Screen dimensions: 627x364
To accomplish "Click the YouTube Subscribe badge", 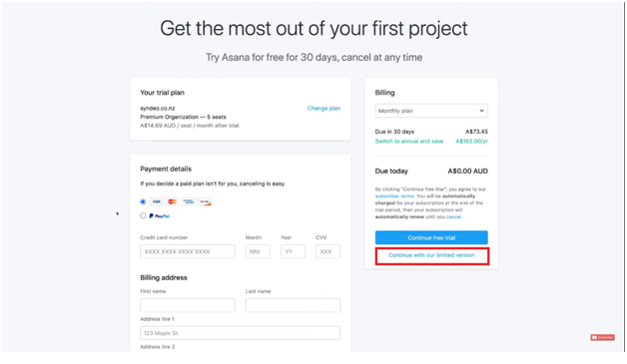I will point(603,338).
